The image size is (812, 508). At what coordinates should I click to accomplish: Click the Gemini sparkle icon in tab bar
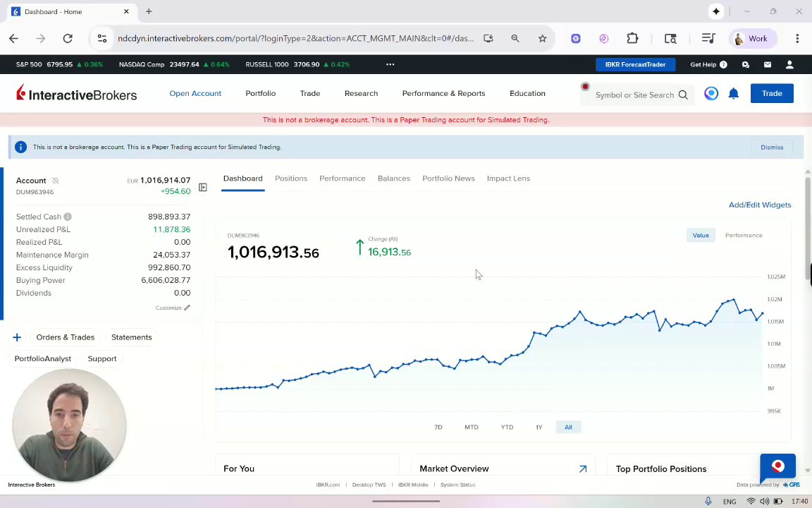716,11
